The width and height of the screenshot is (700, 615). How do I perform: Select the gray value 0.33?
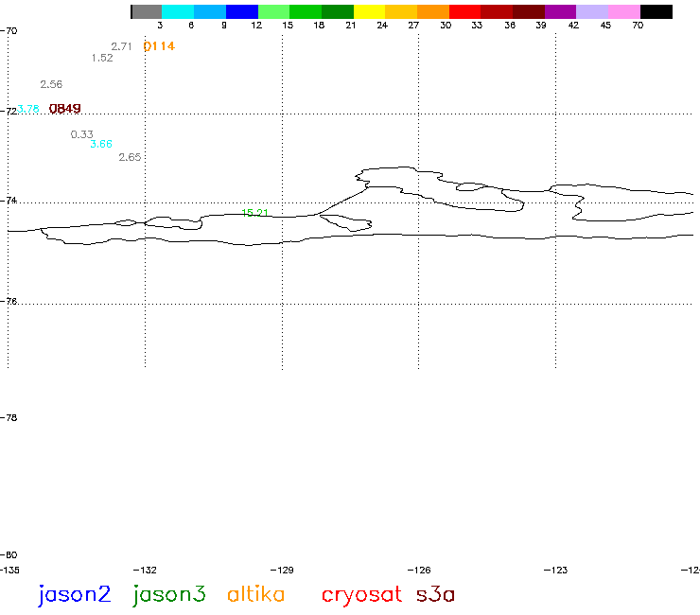tap(82, 134)
